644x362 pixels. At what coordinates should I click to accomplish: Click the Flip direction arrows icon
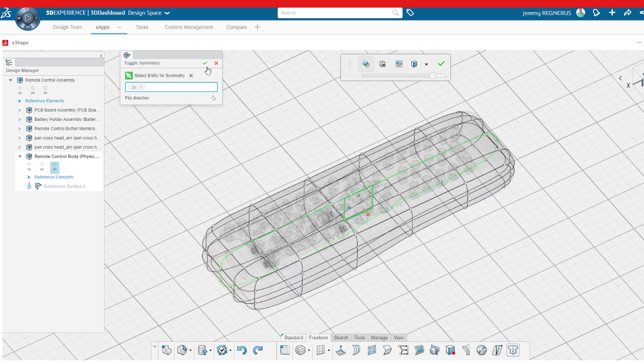214,98
